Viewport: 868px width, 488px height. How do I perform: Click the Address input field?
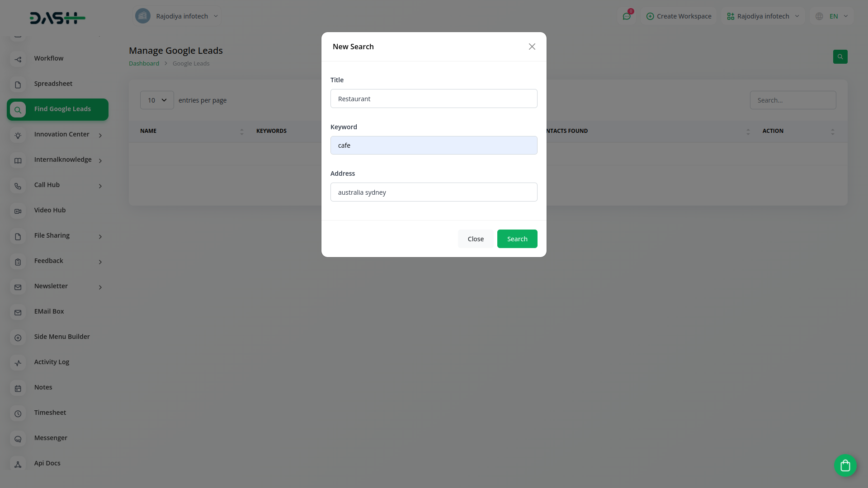[x=434, y=192]
